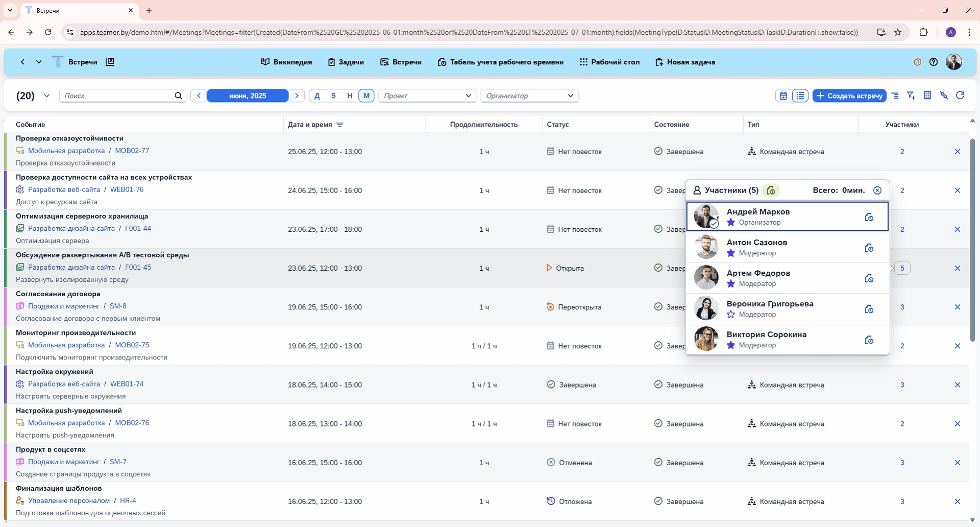980x527 pixels.
Task: Click the grouping lines icon beside Создать встречу
Action: [x=895, y=95]
